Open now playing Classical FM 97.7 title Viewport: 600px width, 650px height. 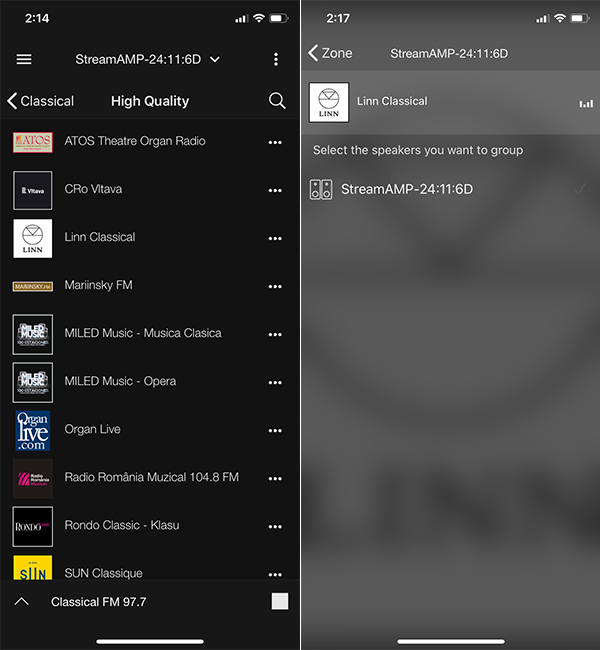tap(99, 602)
